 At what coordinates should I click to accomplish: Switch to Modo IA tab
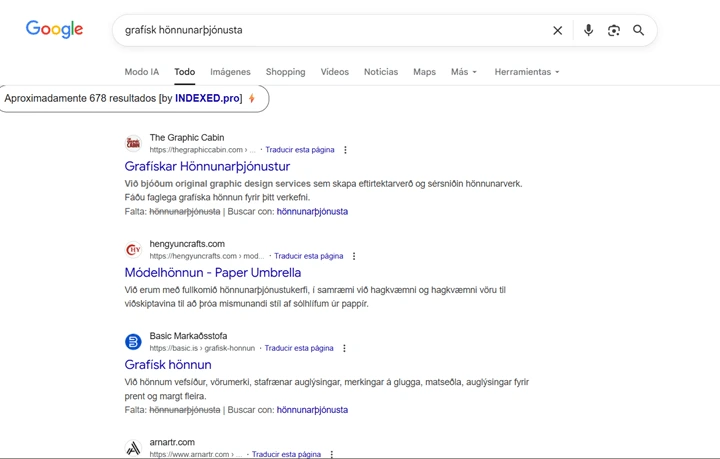[x=142, y=72]
